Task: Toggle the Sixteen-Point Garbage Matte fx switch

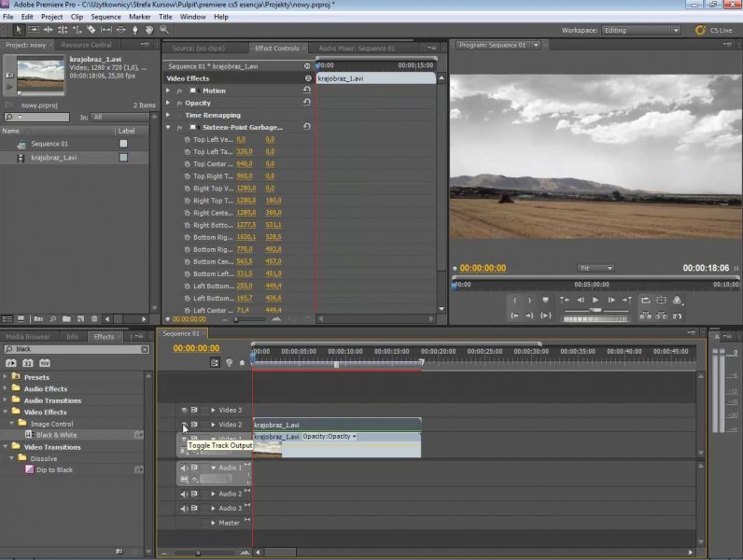Action: [179, 127]
